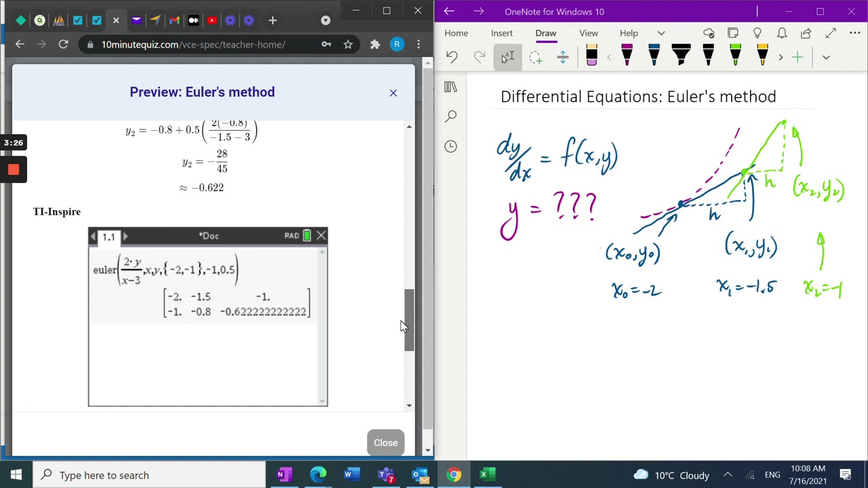Select the yellow pen in OneNote

click(762, 56)
